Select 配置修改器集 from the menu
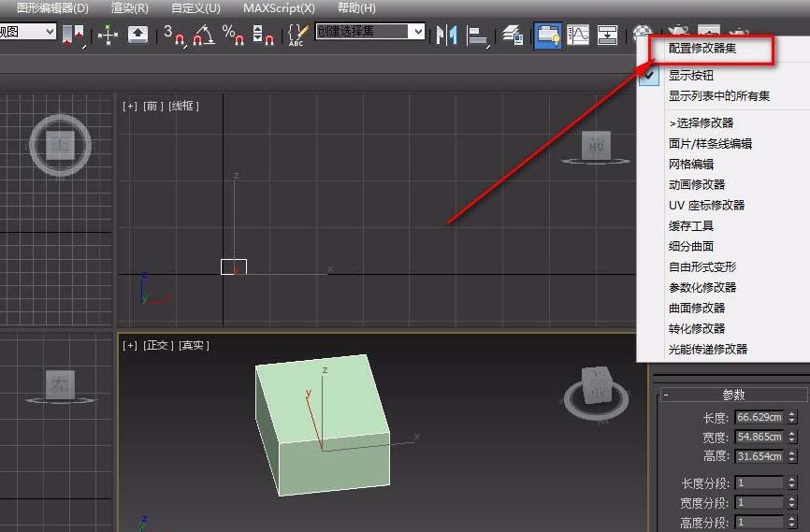Image resolution: width=810 pixels, height=532 pixels. click(702, 48)
